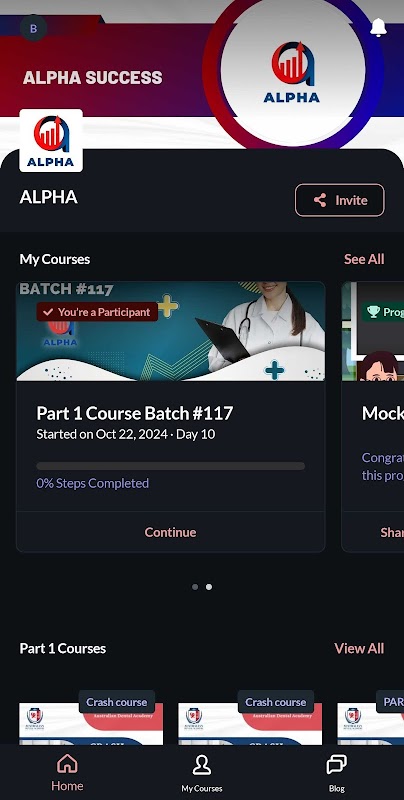Tap the trophy icon on Mock card

(x=373, y=312)
